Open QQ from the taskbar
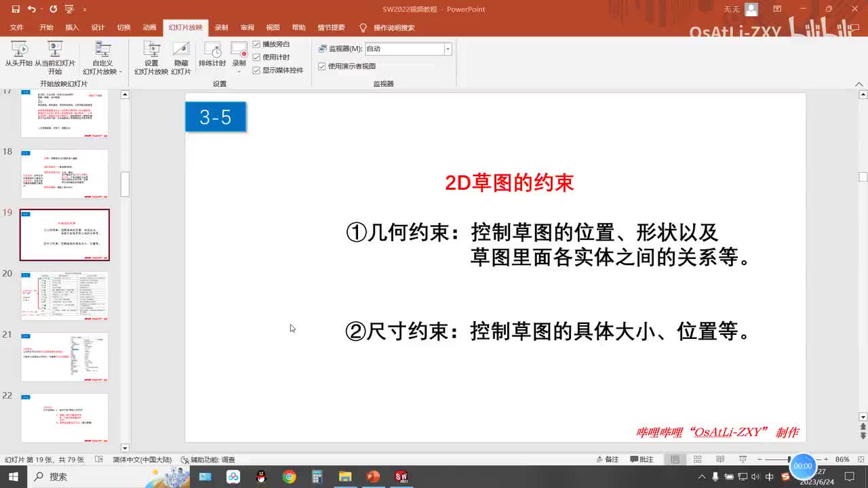Image resolution: width=868 pixels, height=488 pixels. tap(261, 476)
